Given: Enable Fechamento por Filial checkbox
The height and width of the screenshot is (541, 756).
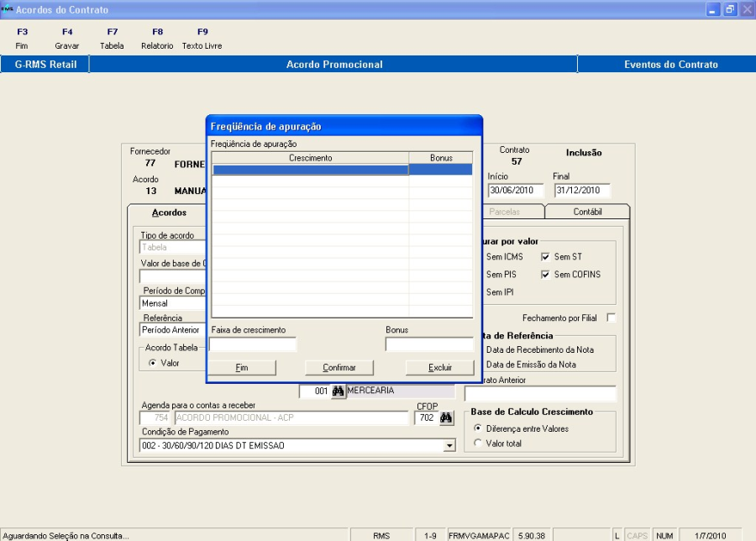Looking at the screenshot, I should point(611,318).
